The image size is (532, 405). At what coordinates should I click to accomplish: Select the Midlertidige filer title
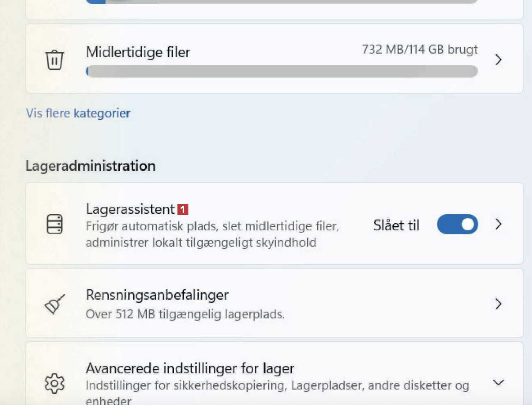[x=138, y=52]
